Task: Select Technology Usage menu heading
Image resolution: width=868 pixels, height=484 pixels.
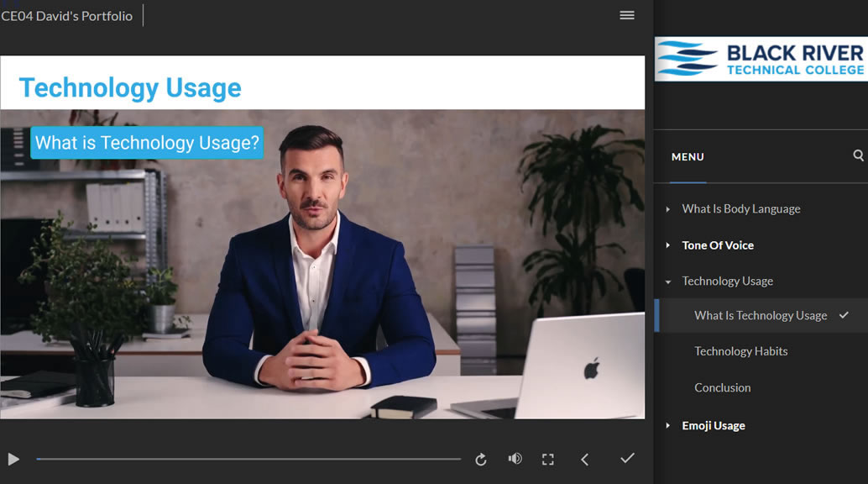Action: click(x=728, y=281)
